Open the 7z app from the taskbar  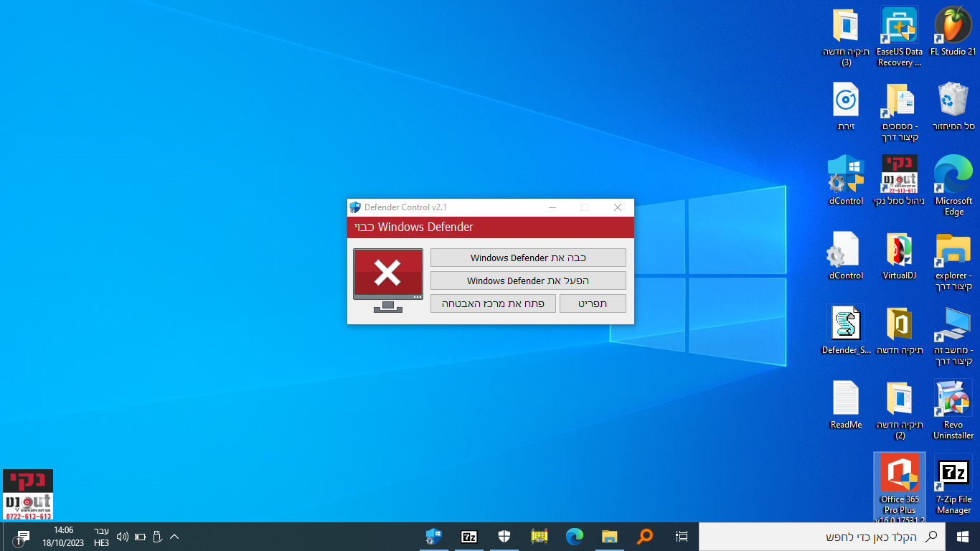click(x=469, y=536)
